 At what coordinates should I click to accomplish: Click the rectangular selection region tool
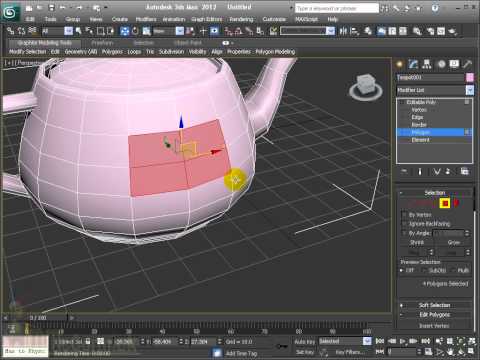click(100, 31)
